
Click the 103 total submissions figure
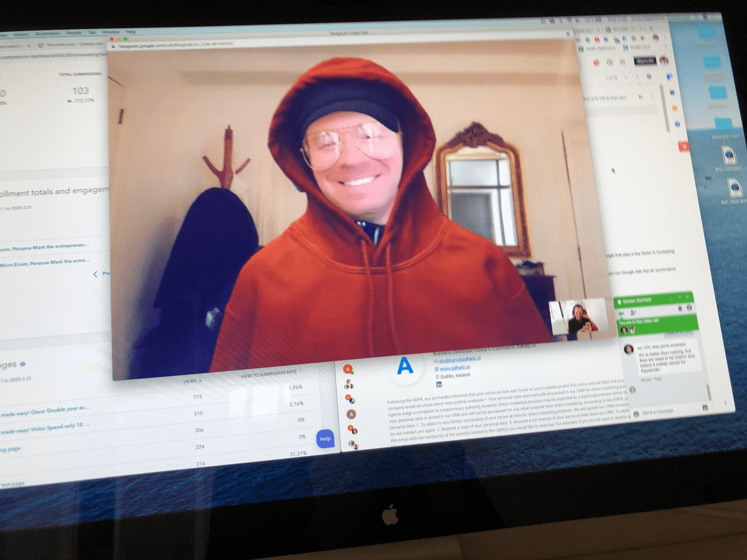[80, 91]
